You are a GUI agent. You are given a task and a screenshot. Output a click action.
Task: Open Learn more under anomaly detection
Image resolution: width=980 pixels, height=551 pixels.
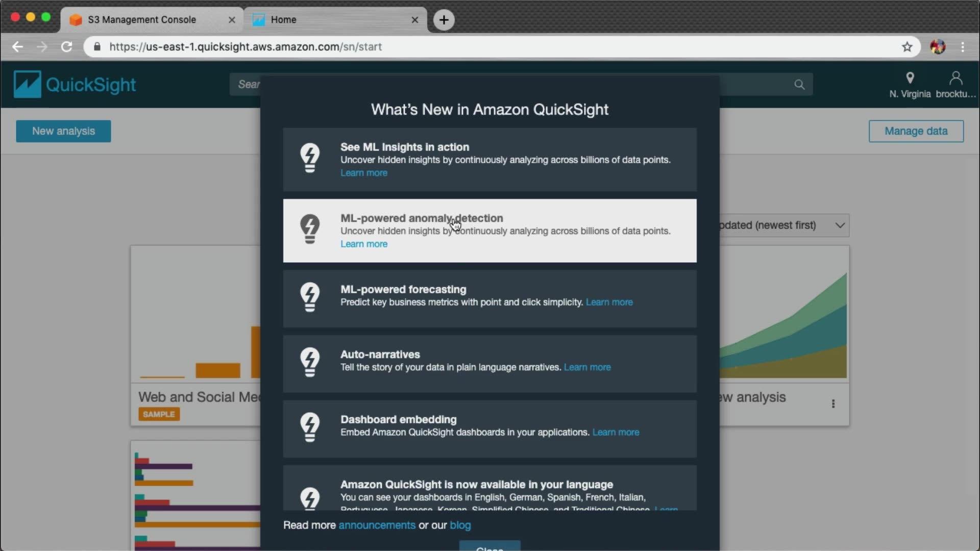363,244
